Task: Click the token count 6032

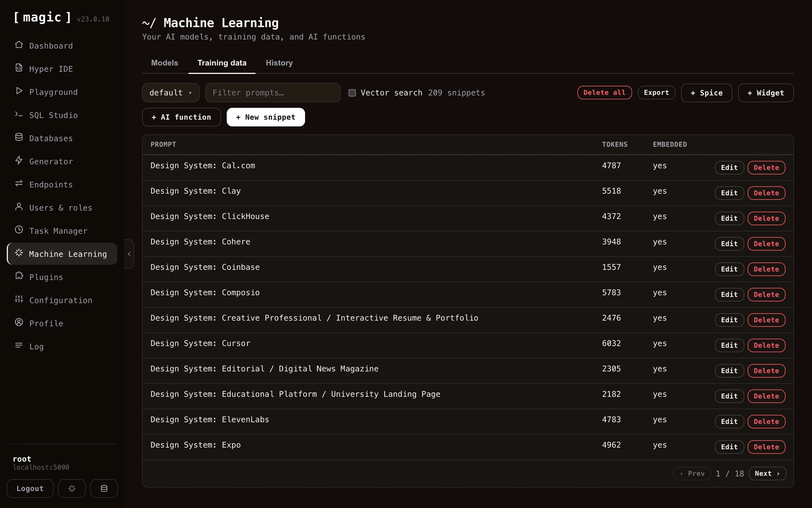Action: pyautogui.click(x=611, y=343)
